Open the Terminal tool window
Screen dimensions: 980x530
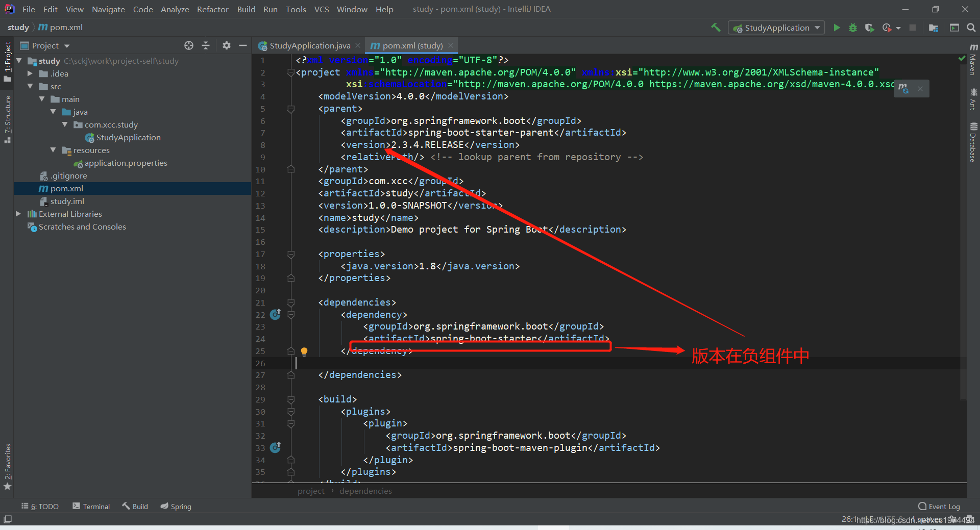click(91, 507)
